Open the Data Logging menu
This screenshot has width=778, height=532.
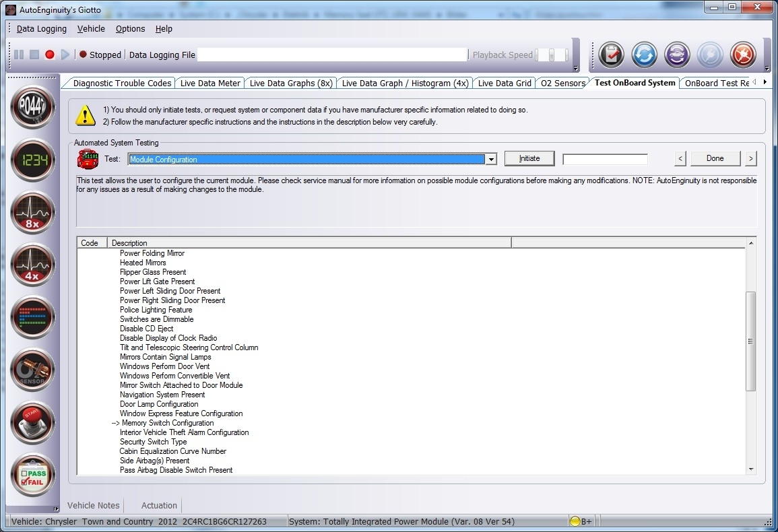[42, 29]
